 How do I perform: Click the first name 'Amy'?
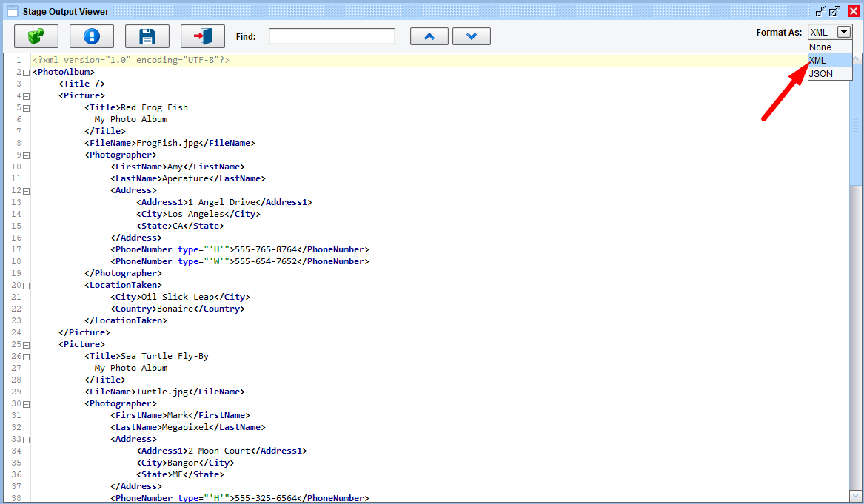[x=175, y=167]
